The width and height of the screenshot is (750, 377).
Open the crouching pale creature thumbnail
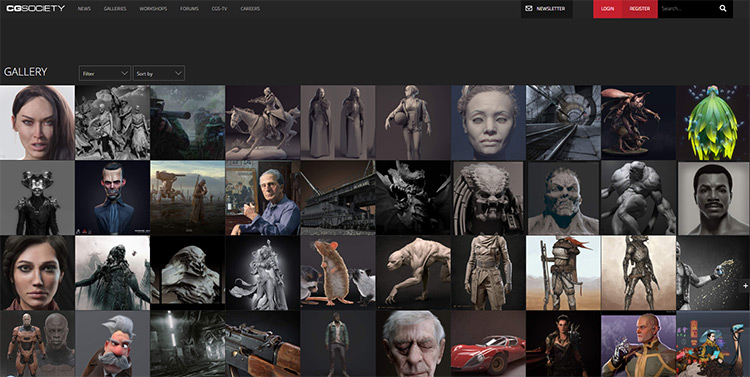click(413, 273)
